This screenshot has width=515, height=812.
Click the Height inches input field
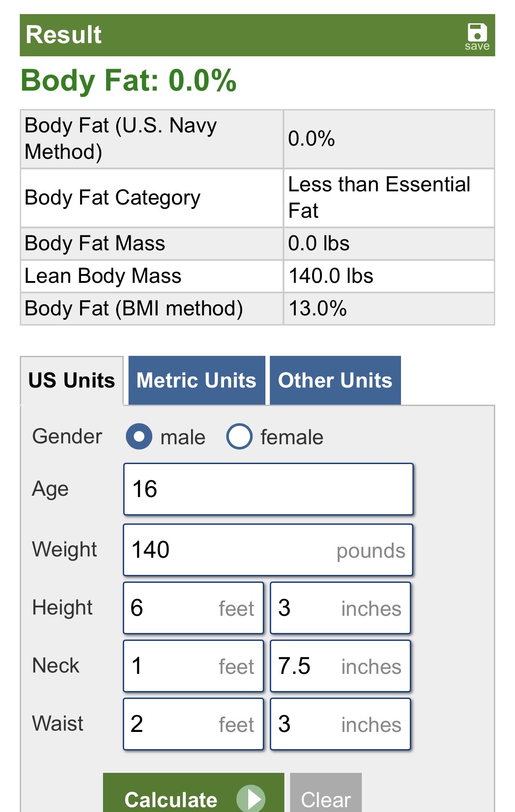[341, 608]
